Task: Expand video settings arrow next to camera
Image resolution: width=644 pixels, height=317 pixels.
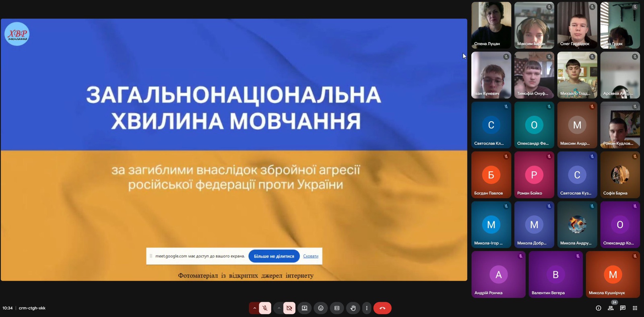Action: click(279, 308)
